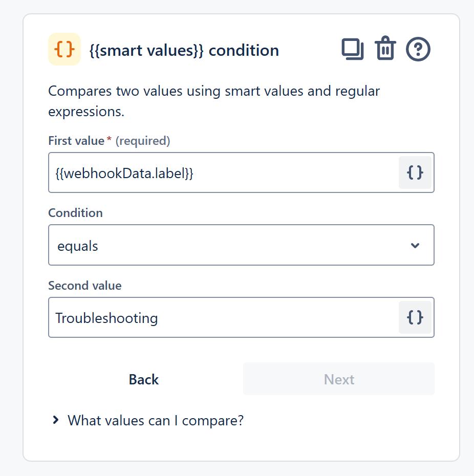Image resolution: width=474 pixels, height=476 pixels.
Task: Click the curly braces beside Troubleshooting field
Action: pos(415,317)
